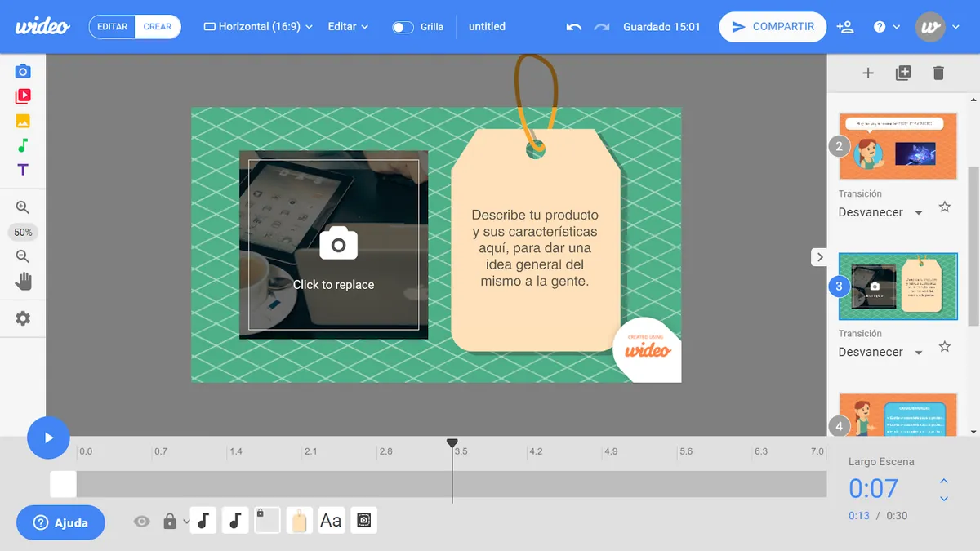
Task: Click the COMPARTIR button
Action: pos(773,27)
